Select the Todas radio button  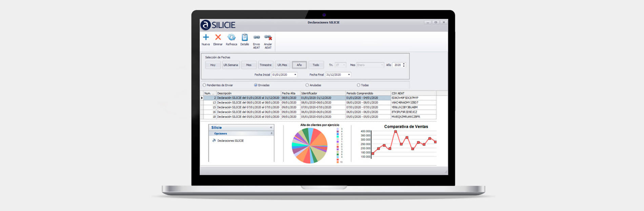click(x=359, y=85)
